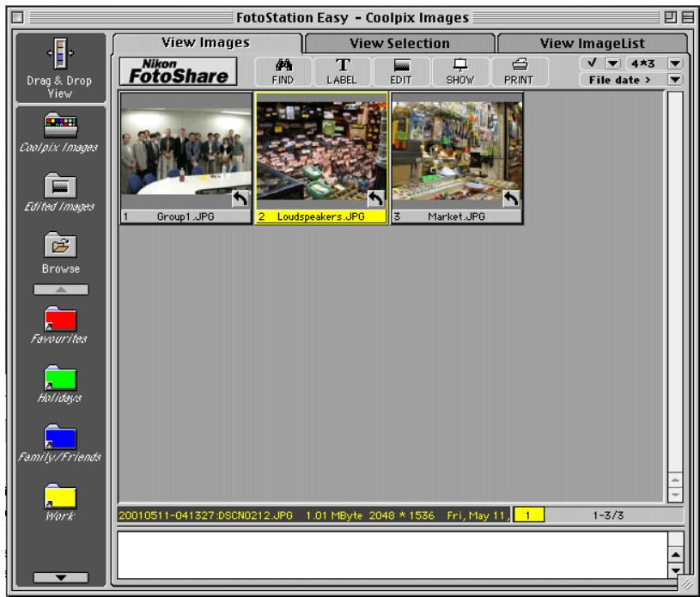Rotate Market.JPG with its arrow icon
700x597 pixels.
pyautogui.click(x=511, y=198)
